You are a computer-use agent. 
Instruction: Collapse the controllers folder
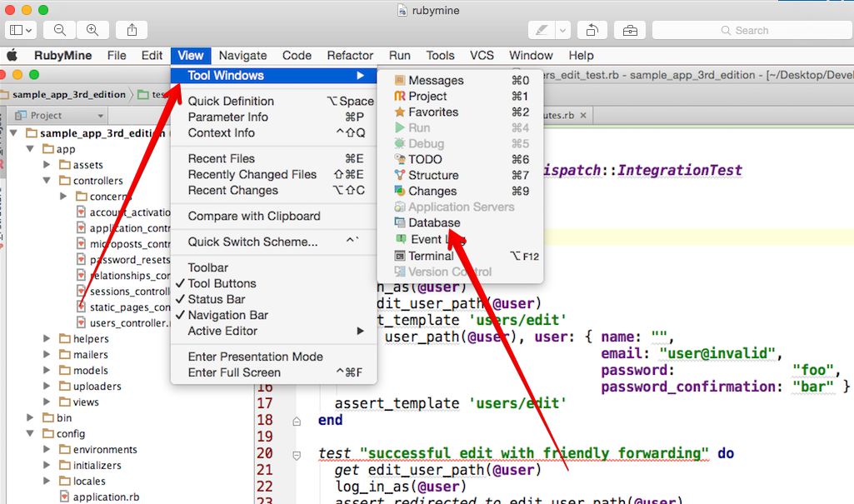[47, 180]
